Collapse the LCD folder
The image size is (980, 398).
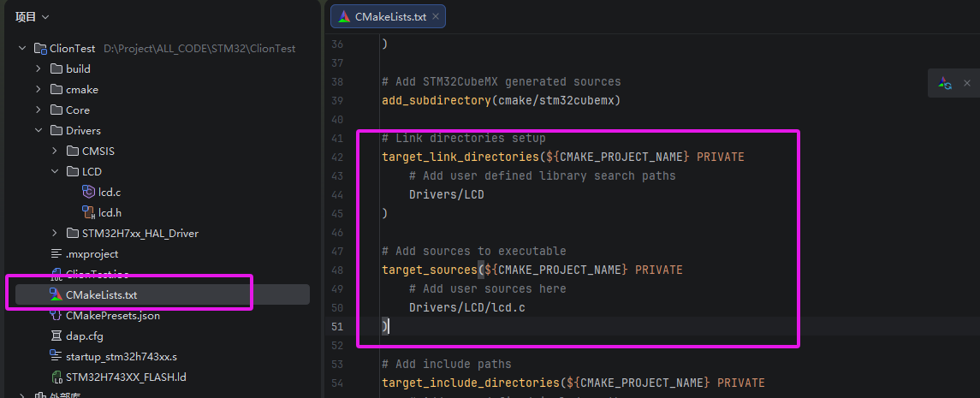(54, 172)
